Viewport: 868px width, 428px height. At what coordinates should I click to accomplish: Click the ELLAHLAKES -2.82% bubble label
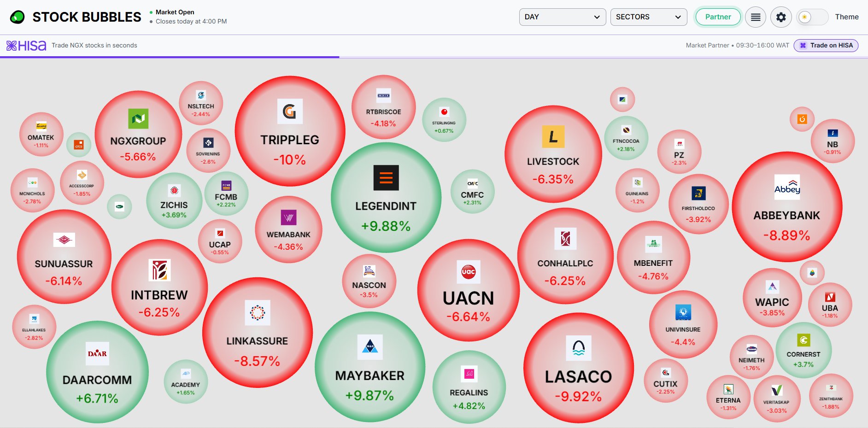click(34, 334)
